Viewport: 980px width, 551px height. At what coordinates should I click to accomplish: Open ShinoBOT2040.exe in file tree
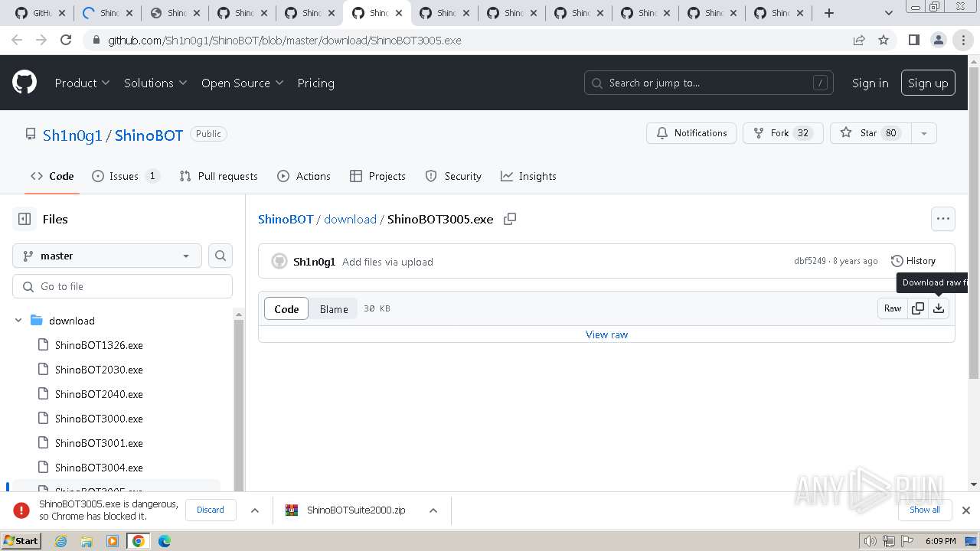pyautogui.click(x=99, y=394)
